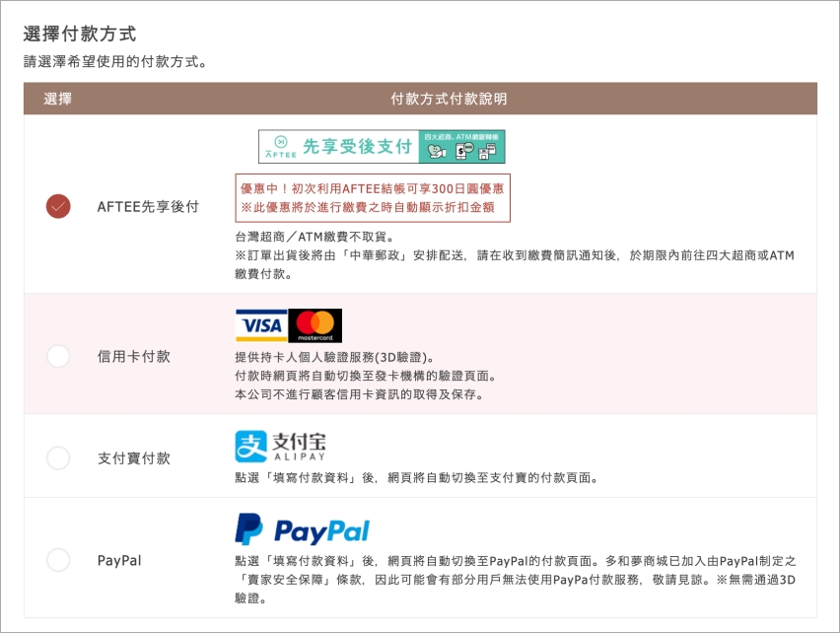Click the PayPal logo
This screenshot has height=633, width=840.
pos(302,529)
